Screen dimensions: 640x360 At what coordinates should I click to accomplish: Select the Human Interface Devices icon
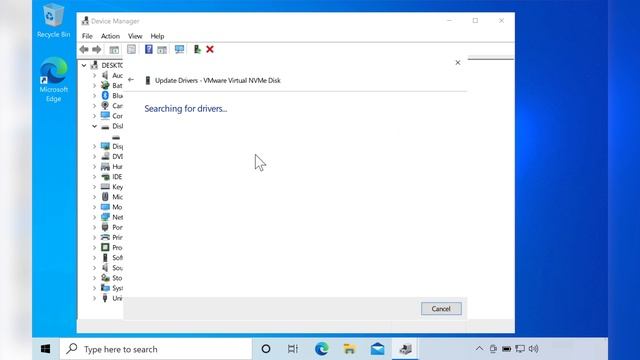pos(105,167)
